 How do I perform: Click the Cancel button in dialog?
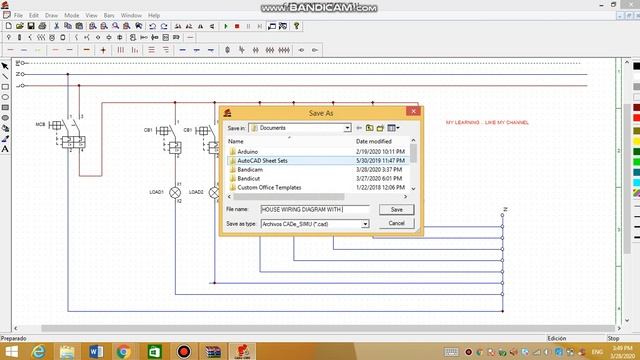396,223
